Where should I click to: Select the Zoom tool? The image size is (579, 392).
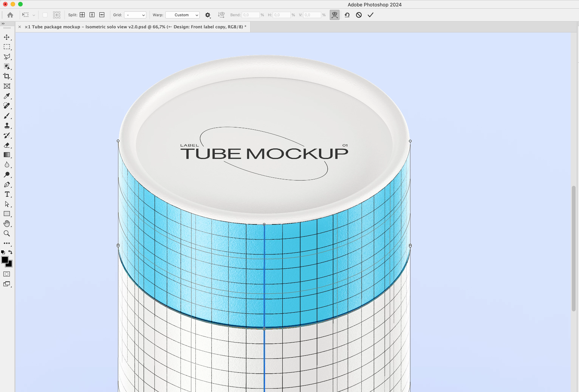pos(7,233)
